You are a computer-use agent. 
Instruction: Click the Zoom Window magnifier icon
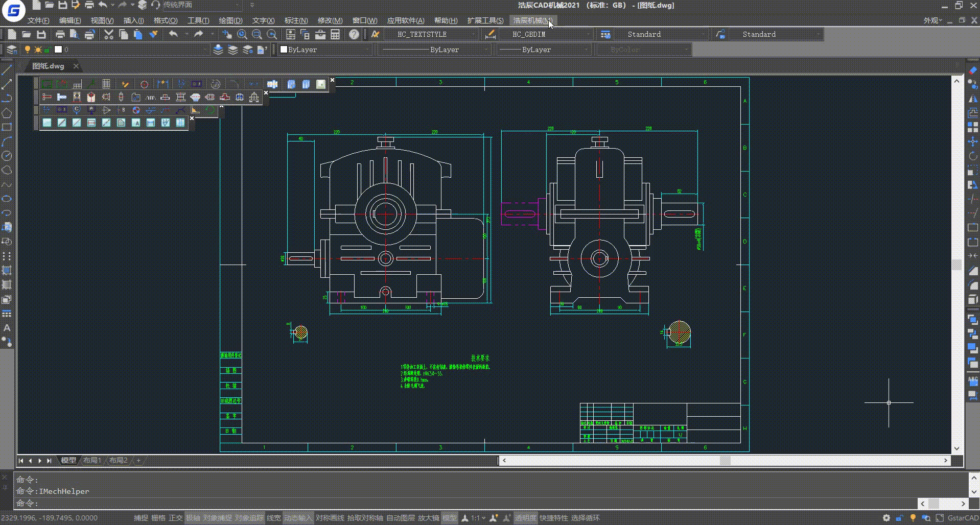coord(257,34)
